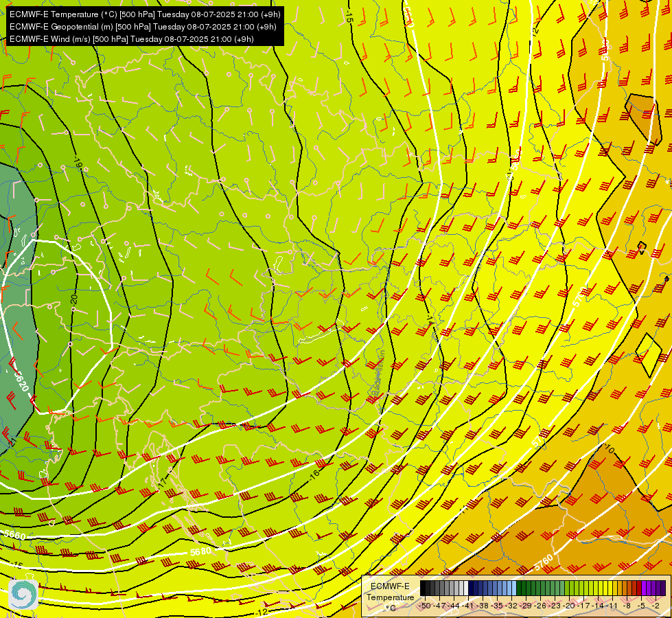Click the -26 legend scale value
This screenshot has height=618, width=672.
click(x=540, y=606)
